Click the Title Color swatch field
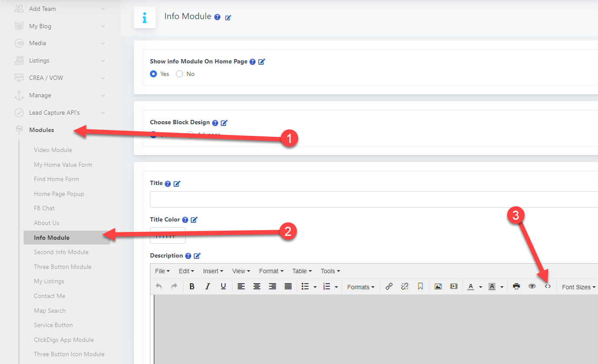 pos(168,235)
